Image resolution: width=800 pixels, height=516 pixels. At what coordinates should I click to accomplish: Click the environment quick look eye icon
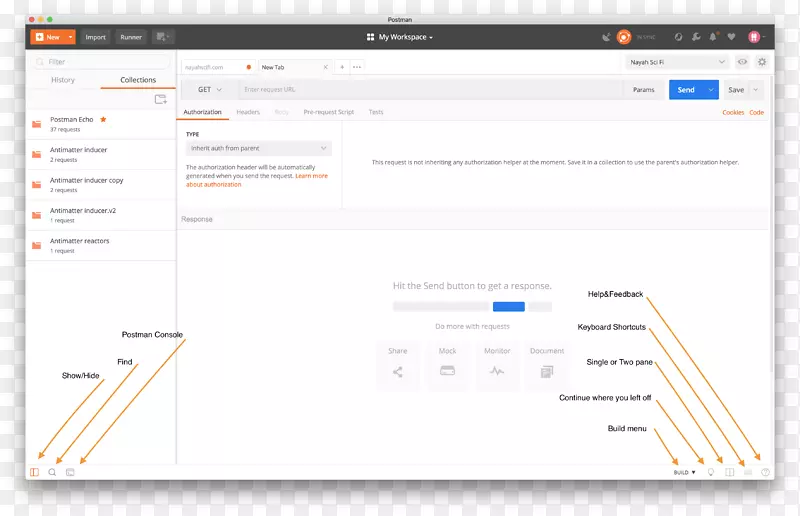pyautogui.click(x=742, y=62)
